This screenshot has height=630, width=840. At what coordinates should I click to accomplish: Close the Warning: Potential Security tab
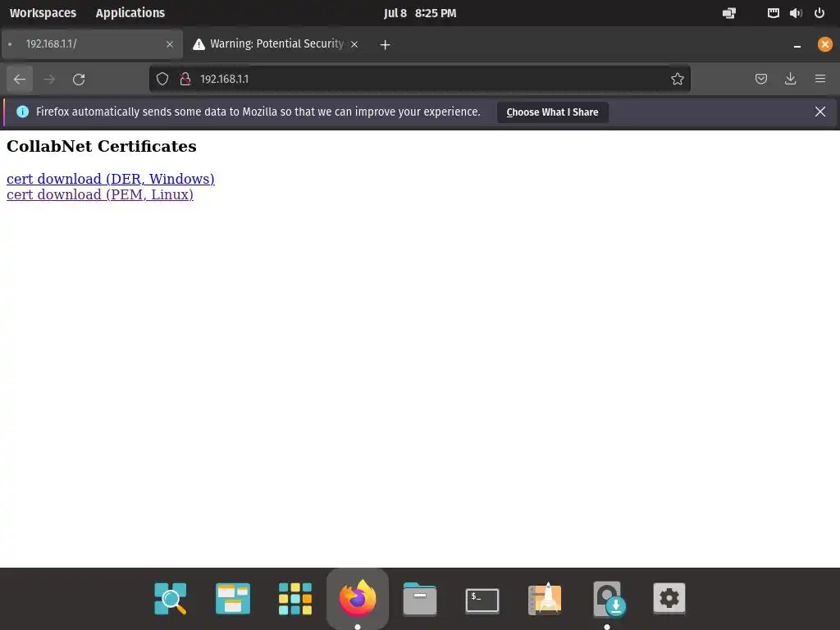[354, 44]
